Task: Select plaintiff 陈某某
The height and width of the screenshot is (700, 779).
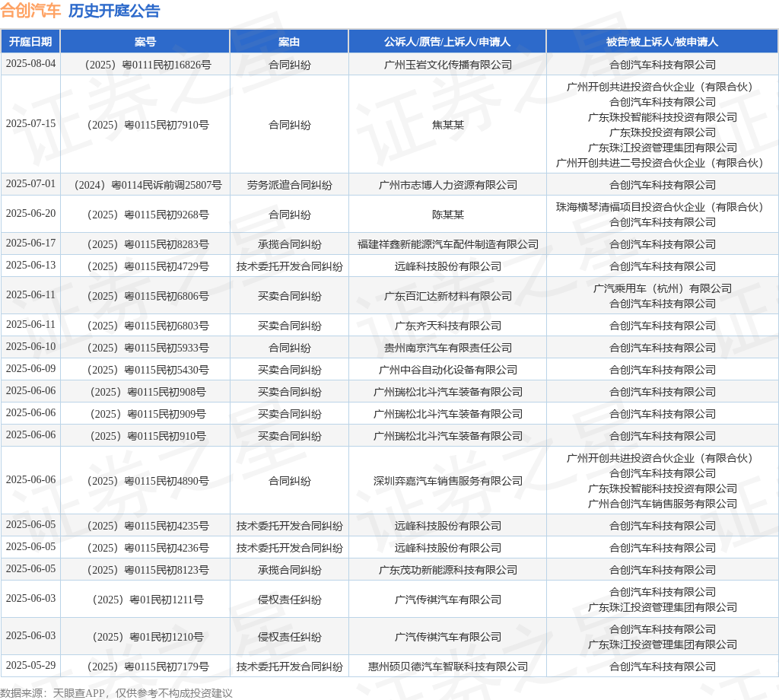Action: pyautogui.click(x=447, y=215)
